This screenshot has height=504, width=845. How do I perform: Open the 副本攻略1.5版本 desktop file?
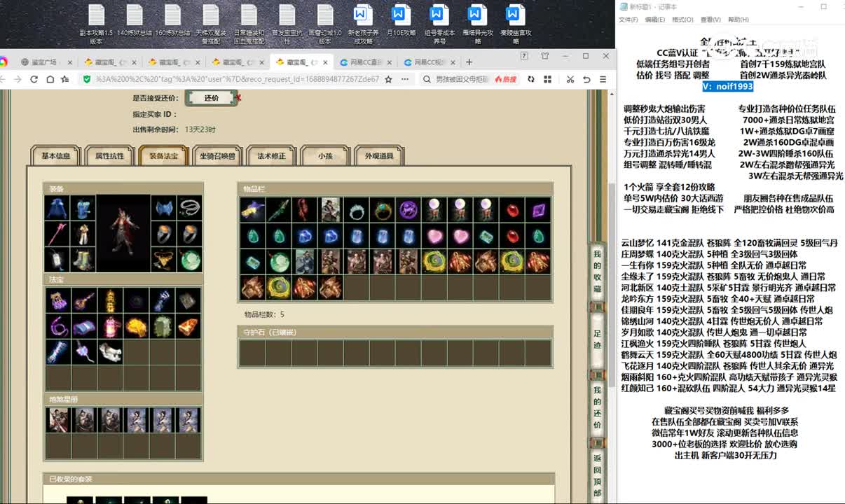click(96, 24)
